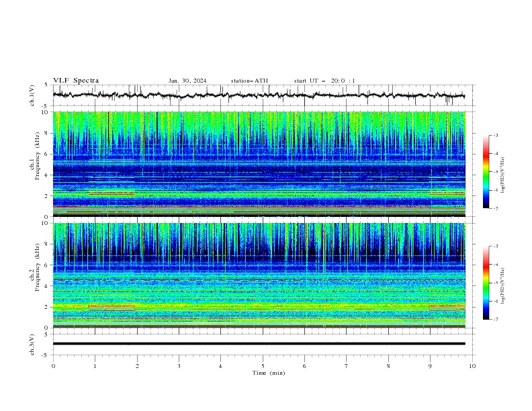Screen dimensions: 532x411
Task: Click the 'VLF Spectra' title text
Action: pos(76,81)
